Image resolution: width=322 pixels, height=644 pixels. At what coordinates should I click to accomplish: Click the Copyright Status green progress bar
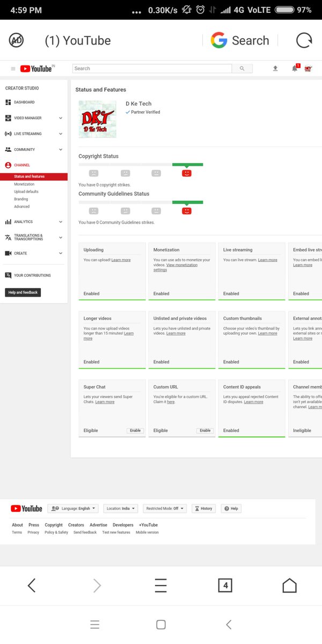pyautogui.click(x=188, y=164)
